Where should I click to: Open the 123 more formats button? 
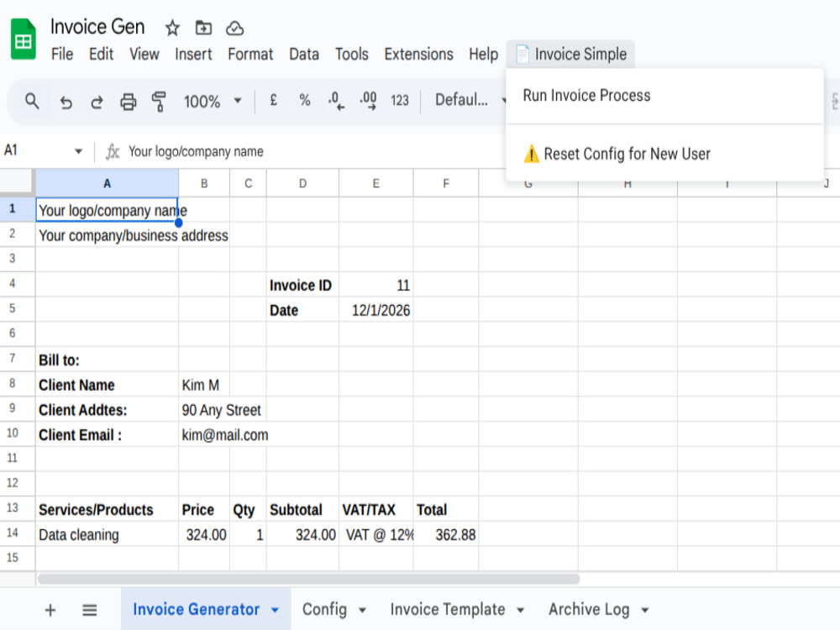400,100
